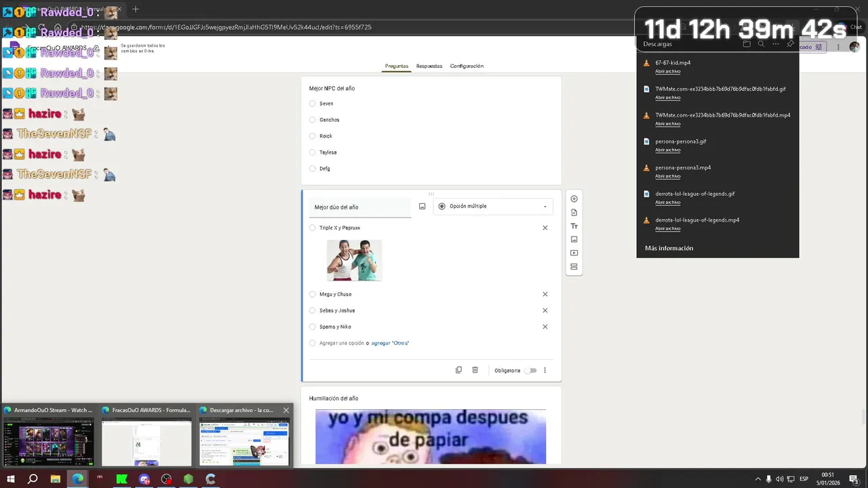The image size is (868, 488).
Task: Add title and description via Tt icon
Action: point(574,226)
